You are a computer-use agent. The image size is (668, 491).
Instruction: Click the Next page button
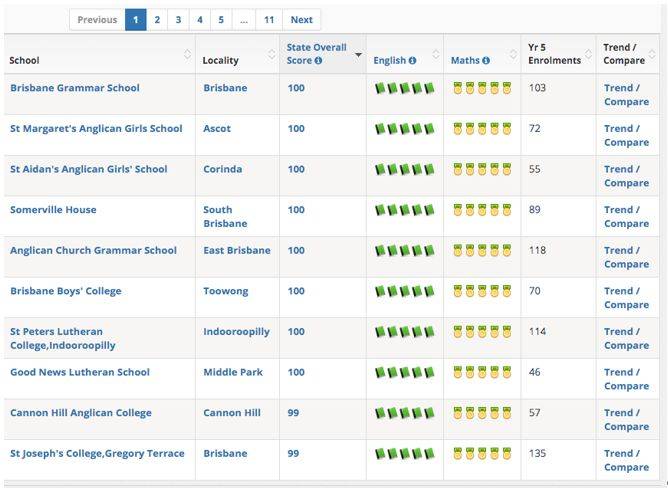(x=301, y=20)
